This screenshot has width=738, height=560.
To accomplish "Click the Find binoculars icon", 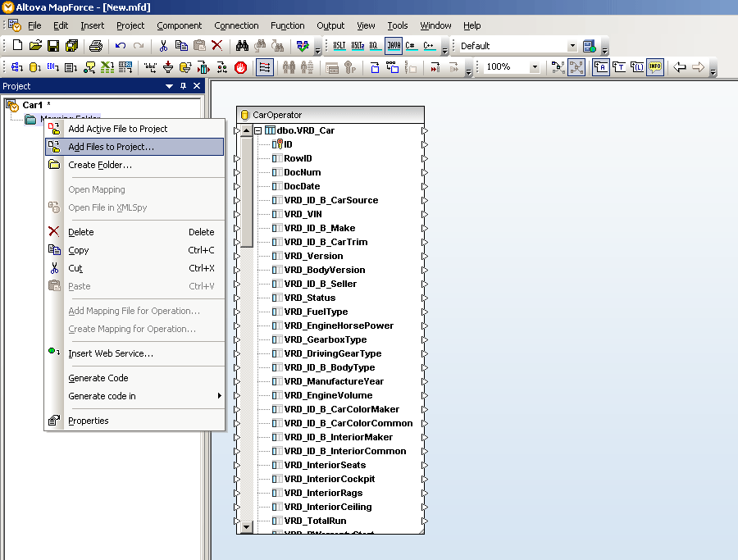I will pos(242,46).
